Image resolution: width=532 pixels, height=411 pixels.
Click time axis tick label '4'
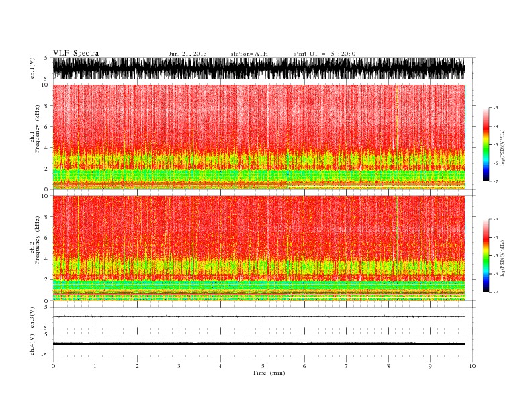pyautogui.click(x=220, y=366)
